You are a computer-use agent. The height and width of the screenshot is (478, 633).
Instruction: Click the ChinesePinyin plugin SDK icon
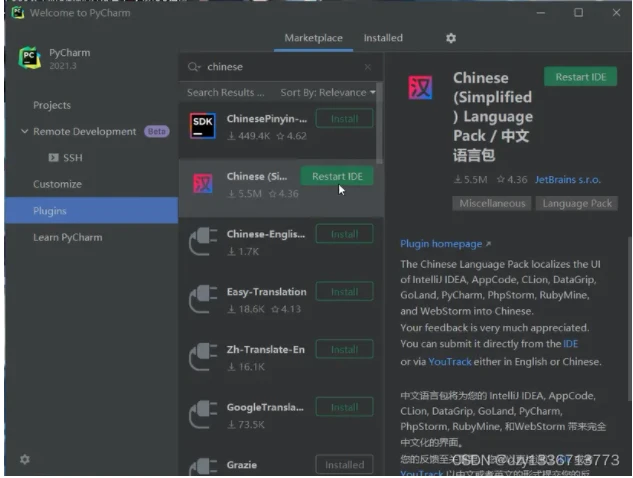click(203, 127)
